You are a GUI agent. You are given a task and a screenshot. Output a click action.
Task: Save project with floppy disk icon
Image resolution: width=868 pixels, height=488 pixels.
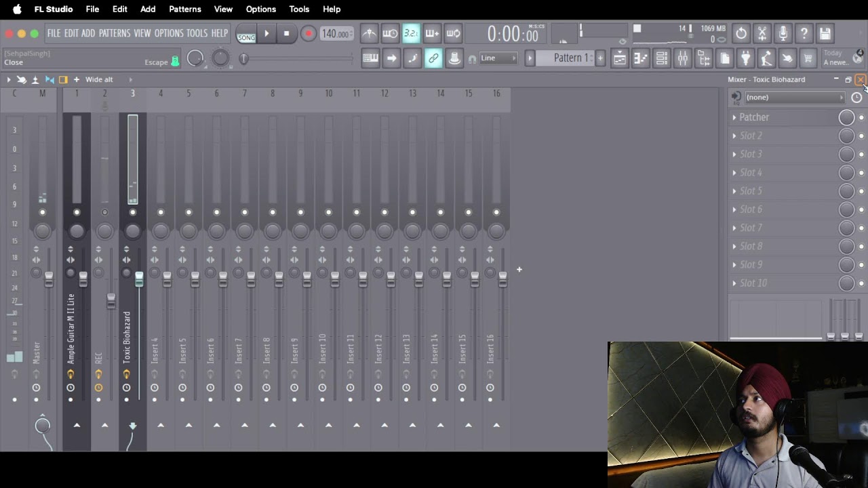click(x=825, y=33)
